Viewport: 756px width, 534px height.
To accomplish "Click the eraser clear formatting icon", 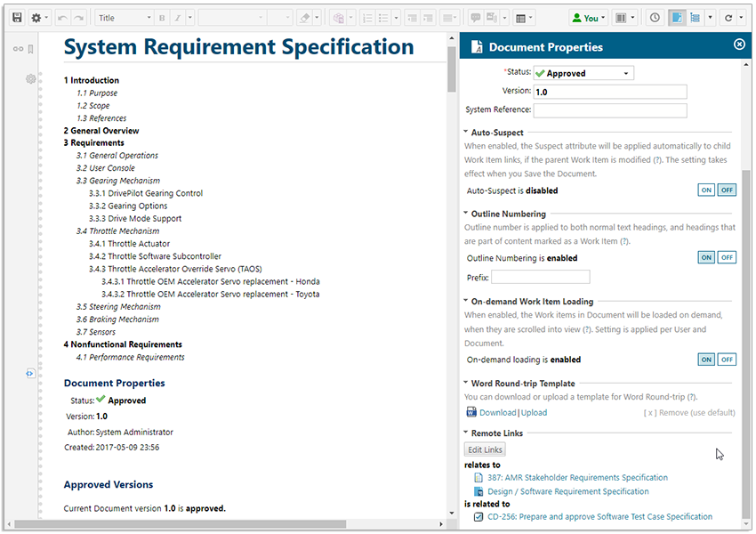I will 305,18.
